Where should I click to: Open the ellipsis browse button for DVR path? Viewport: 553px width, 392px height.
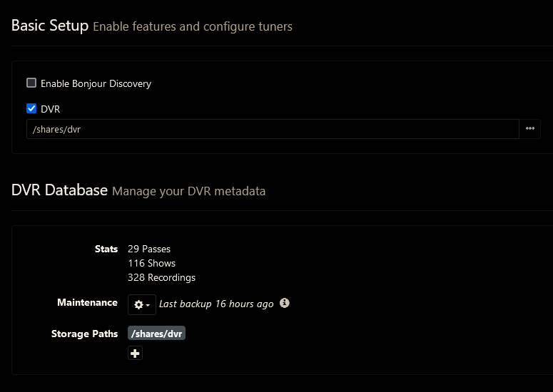point(529,129)
